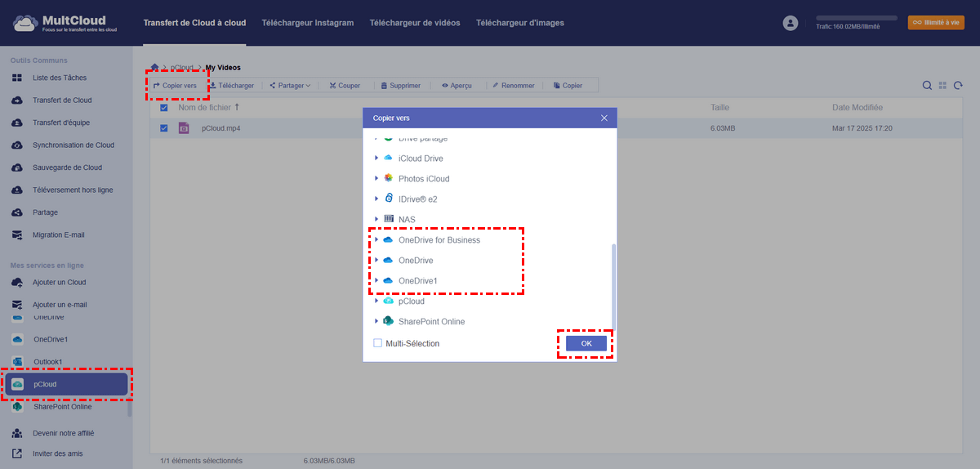The image size is (980, 469).
Task: Click the Photos iCloud flower icon
Action: click(x=388, y=179)
